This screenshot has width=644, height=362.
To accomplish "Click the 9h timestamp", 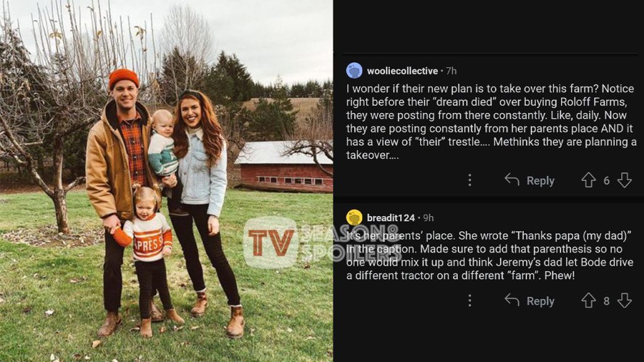I will click(428, 218).
